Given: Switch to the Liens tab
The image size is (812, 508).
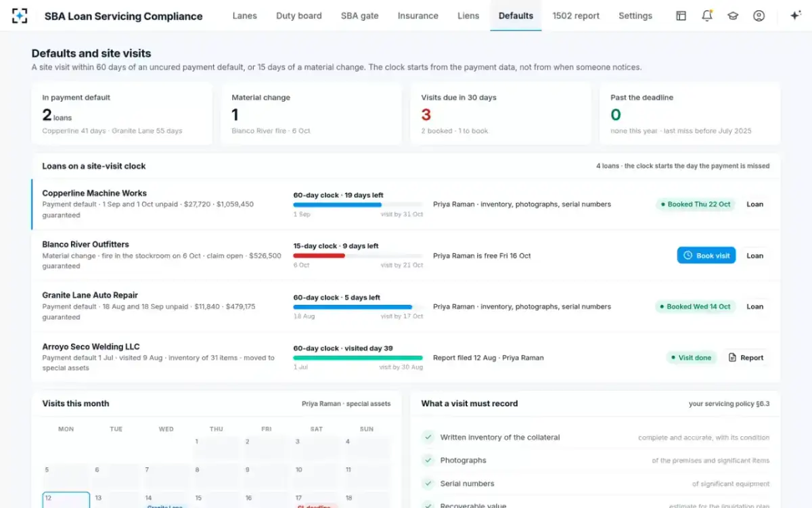Looking at the screenshot, I should click(468, 16).
